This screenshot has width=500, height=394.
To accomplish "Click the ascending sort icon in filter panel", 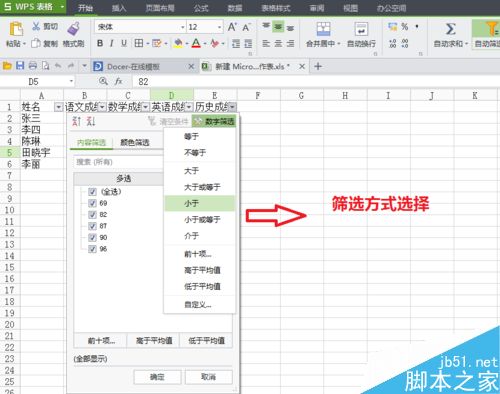I will (77, 121).
